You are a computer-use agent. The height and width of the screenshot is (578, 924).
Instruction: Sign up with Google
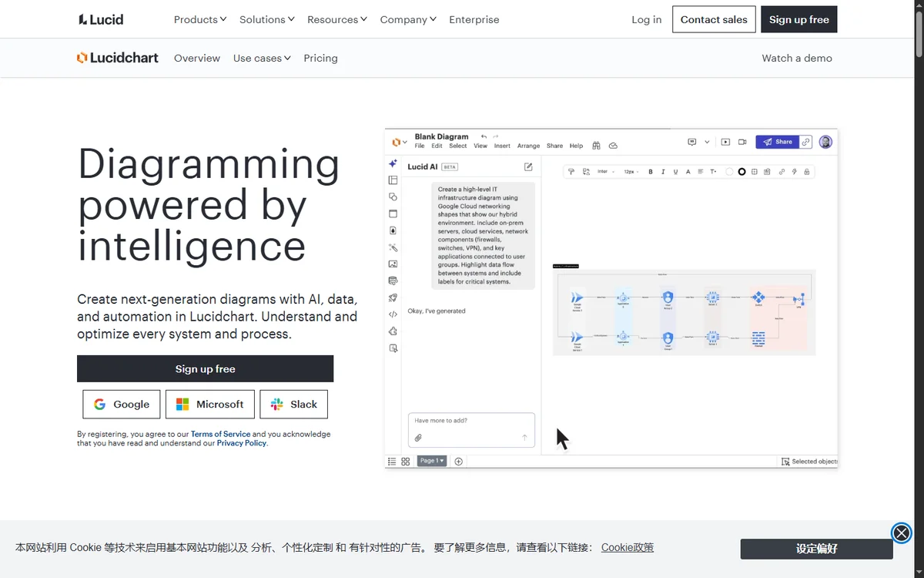[x=122, y=404]
